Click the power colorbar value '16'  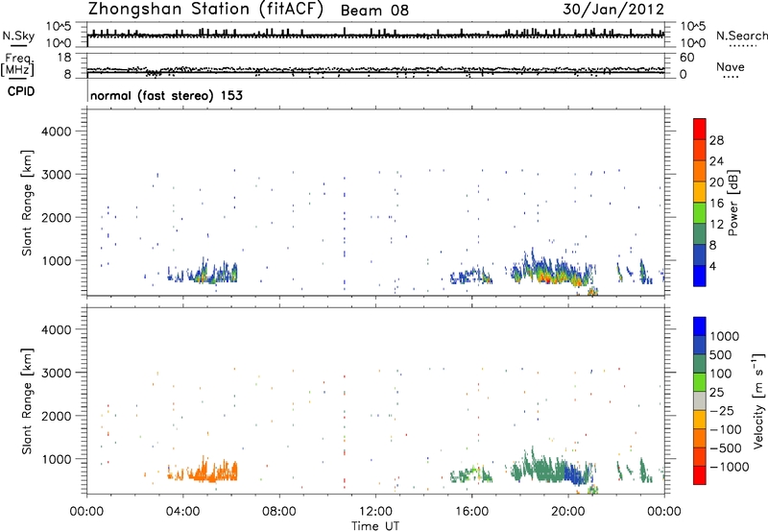coord(716,204)
